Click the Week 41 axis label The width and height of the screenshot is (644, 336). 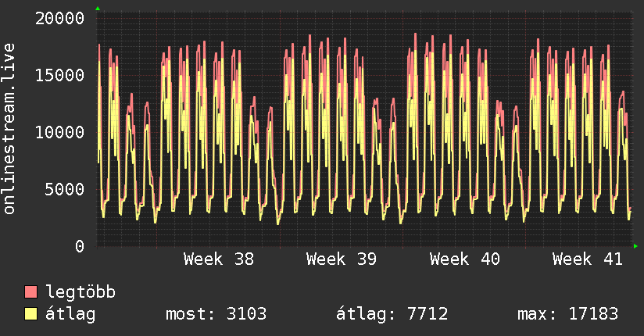point(587,259)
